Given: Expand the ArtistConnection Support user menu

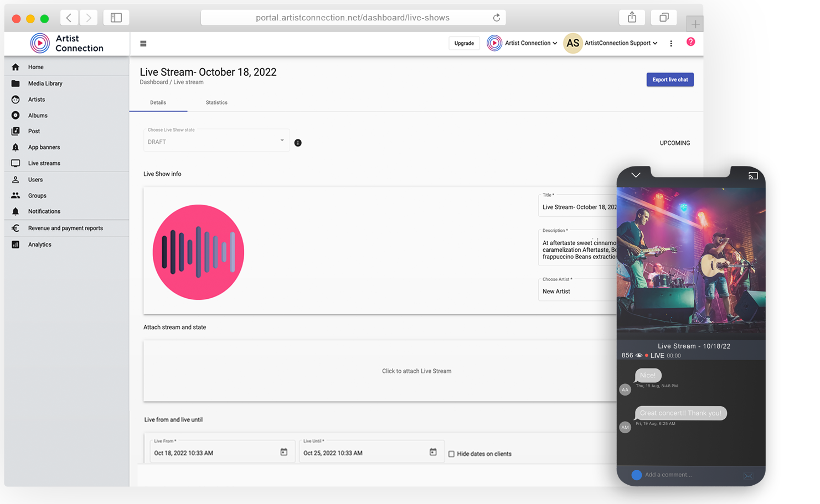Looking at the screenshot, I should coord(620,43).
